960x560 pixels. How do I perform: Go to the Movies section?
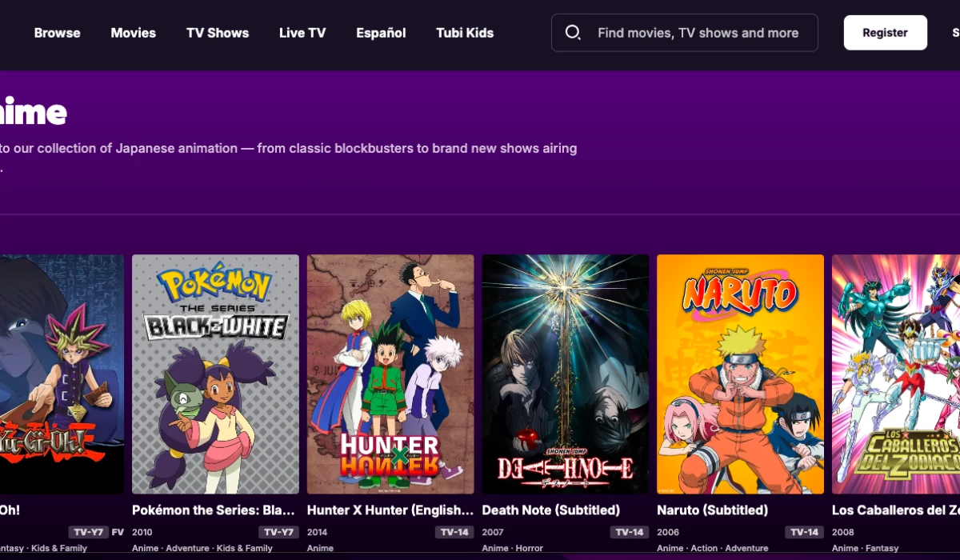click(134, 33)
